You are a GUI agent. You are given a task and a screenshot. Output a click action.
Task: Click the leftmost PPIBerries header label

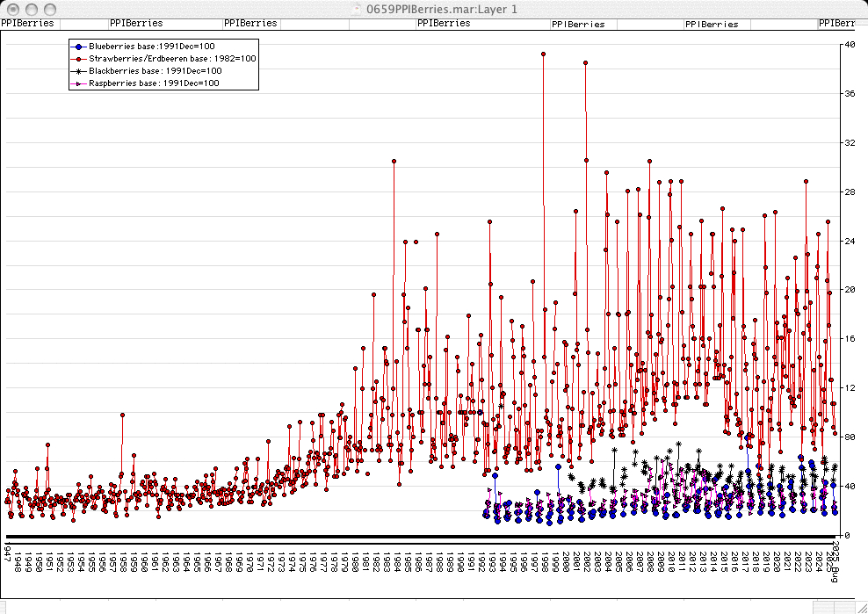tap(28, 24)
